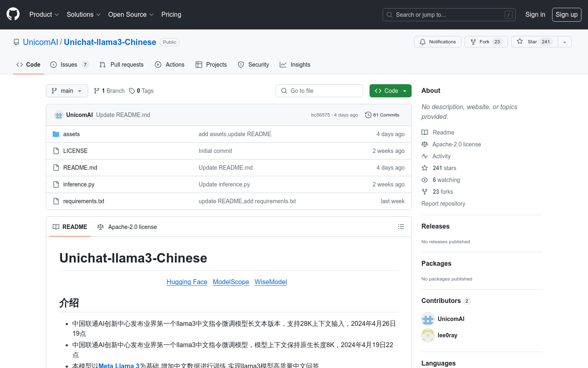Open the assets folder

click(x=71, y=134)
